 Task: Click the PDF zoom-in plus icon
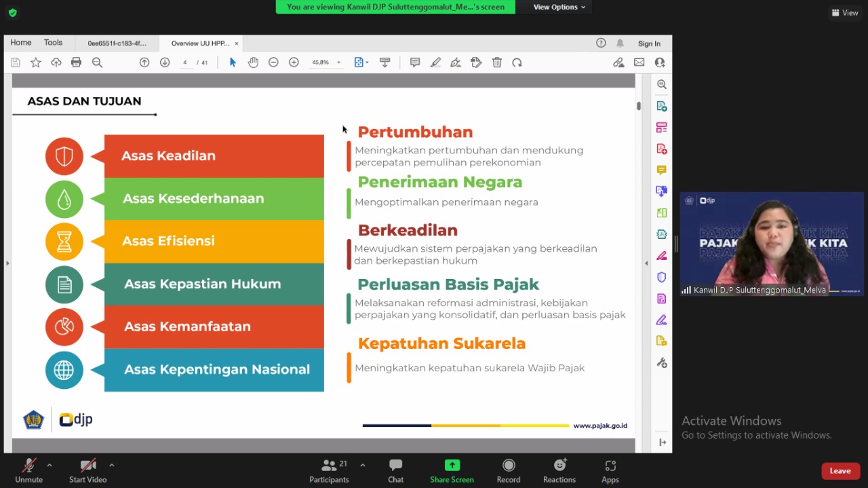click(x=294, y=62)
